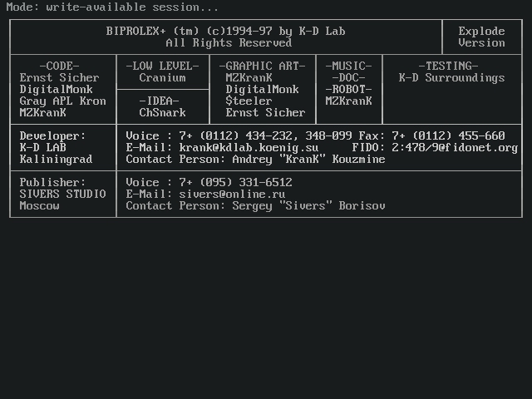Click the 'Mode: write-available session...' status line
The image size is (532, 399).
112,7
